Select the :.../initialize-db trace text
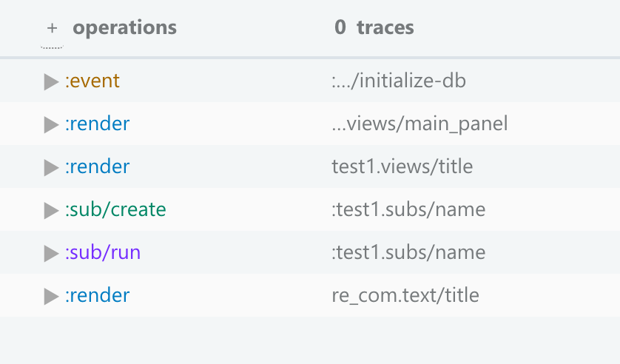 pyautogui.click(x=399, y=81)
